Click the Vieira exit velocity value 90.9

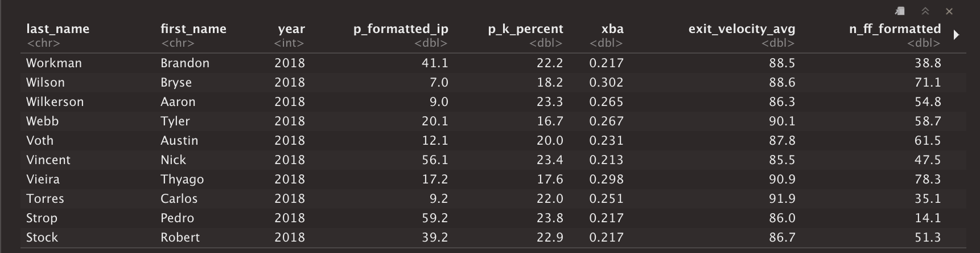click(x=782, y=179)
